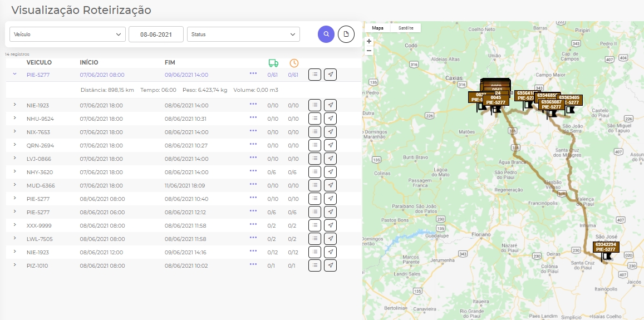This screenshot has width=644, height=320.
Task: Open the list icon for NHU-9524
Action: (x=314, y=119)
